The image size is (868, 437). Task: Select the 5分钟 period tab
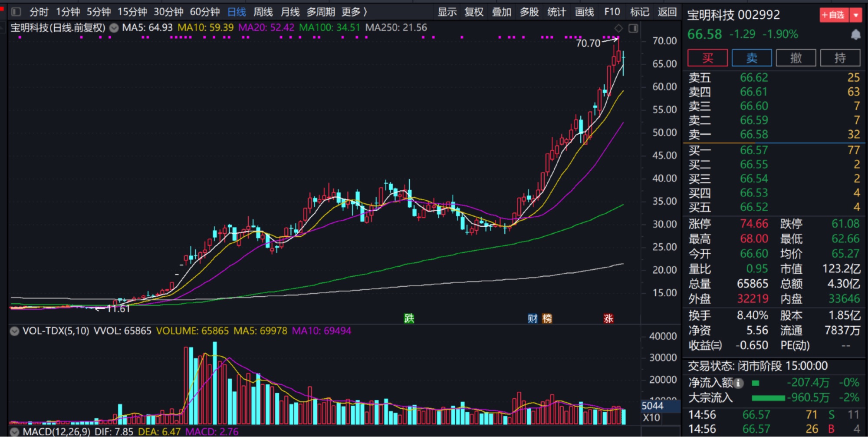pos(99,12)
